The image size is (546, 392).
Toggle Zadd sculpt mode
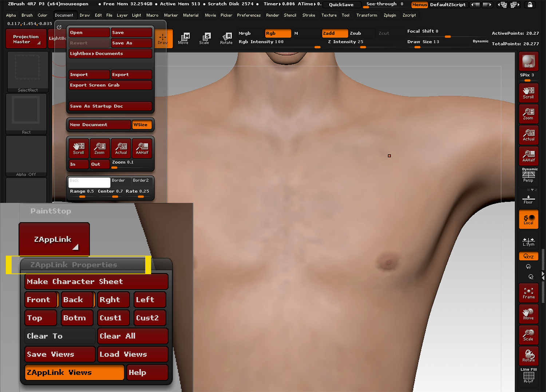coord(335,33)
